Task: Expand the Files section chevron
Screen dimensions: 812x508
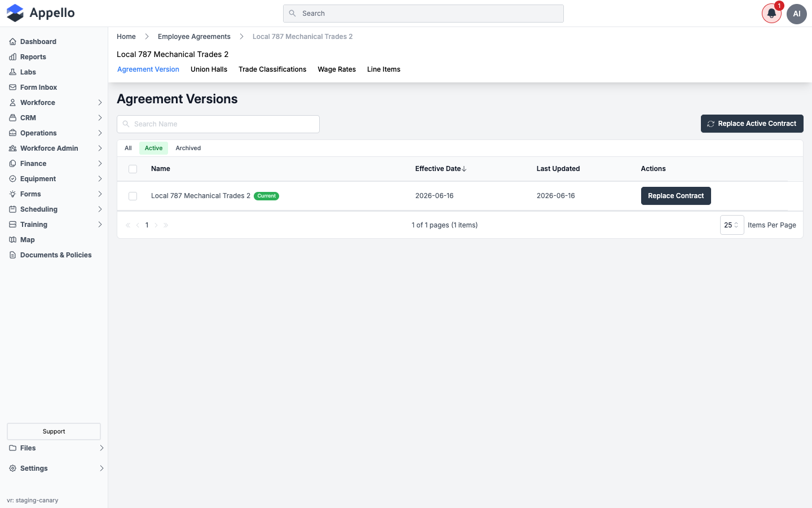Action: (x=101, y=448)
